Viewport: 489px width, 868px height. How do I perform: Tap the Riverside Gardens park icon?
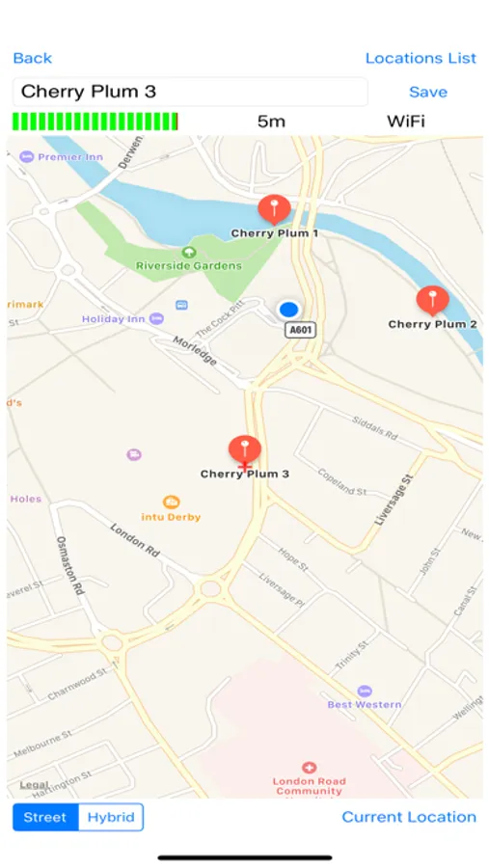[x=189, y=253]
